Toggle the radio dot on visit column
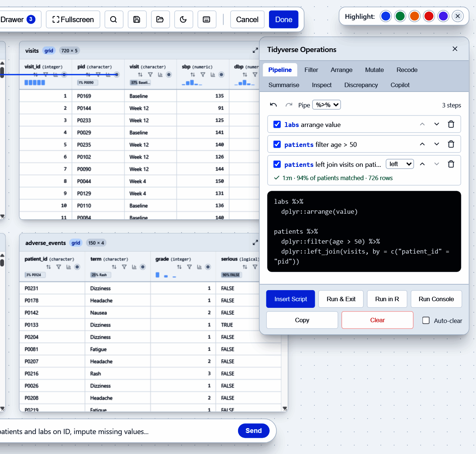The height and width of the screenshot is (454, 476). pos(169,75)
